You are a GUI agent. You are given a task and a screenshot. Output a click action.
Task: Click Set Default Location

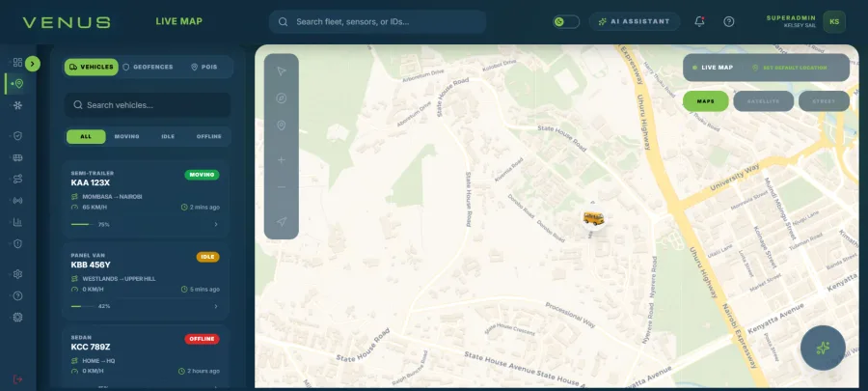coord(790,68)
